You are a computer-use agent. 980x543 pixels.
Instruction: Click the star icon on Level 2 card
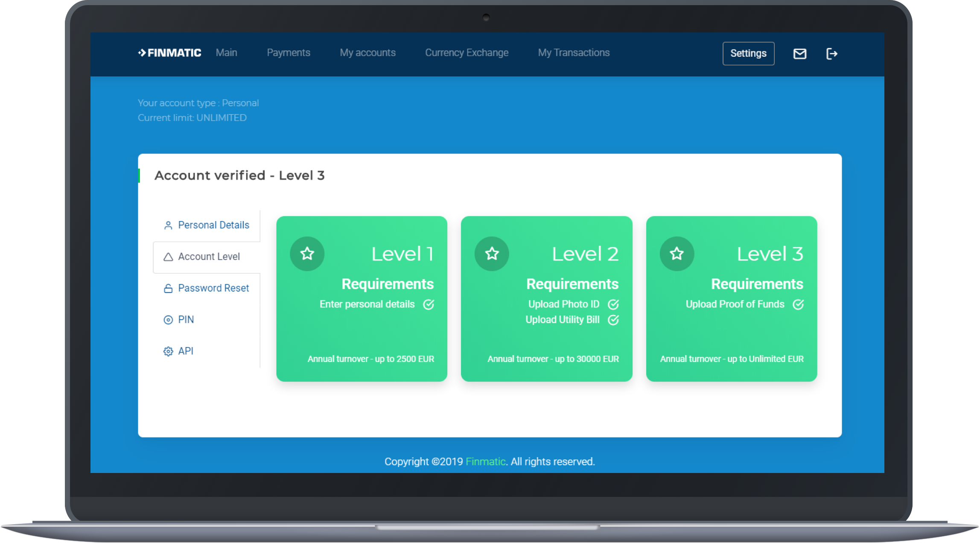pyautogui.click(x=492, y=254)
